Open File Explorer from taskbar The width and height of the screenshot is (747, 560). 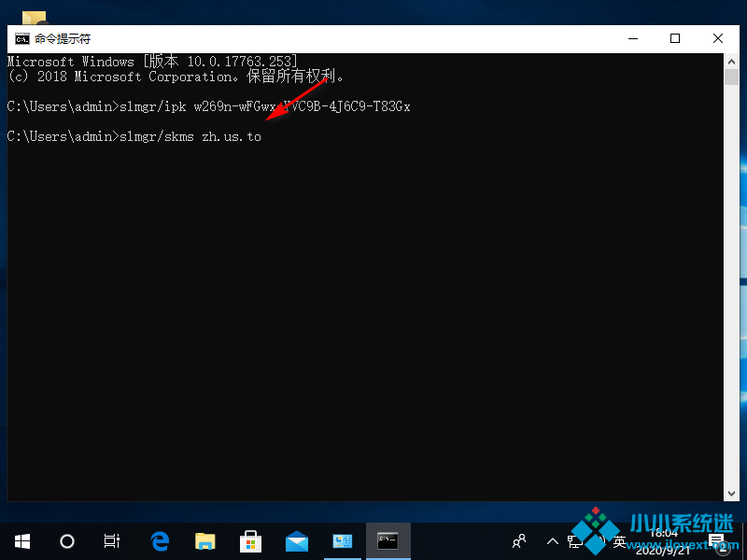coord(205,541)
